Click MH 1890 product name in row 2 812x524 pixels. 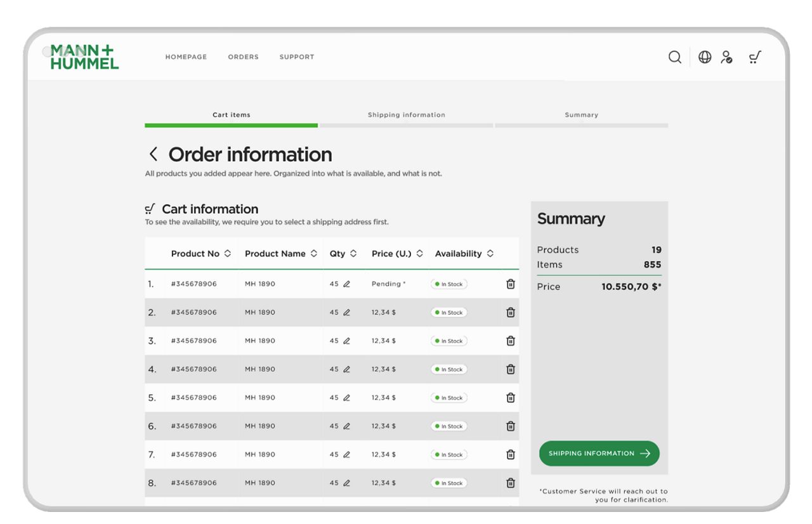tap(260, 313)
